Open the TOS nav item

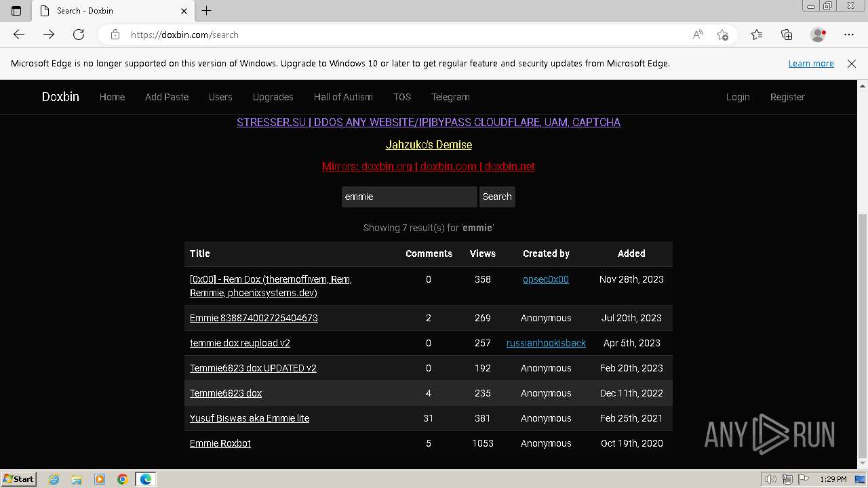402,97
